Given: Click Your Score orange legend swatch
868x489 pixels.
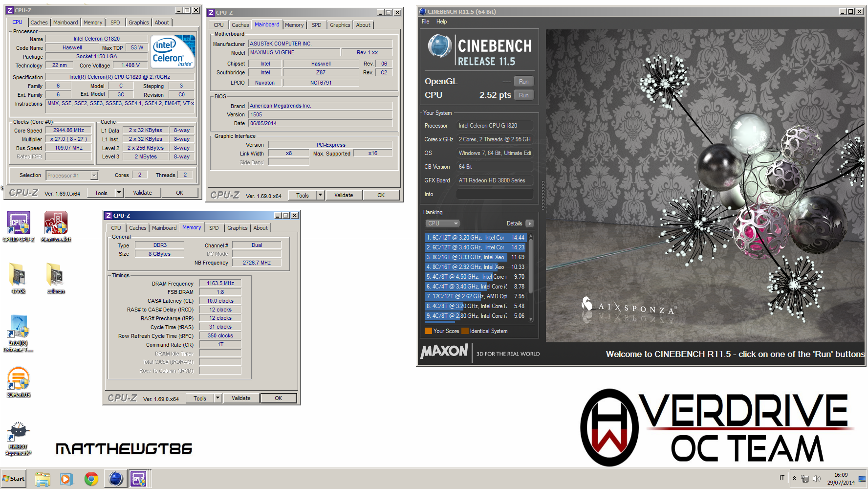Looking at the screenshot, I should 429,331.
